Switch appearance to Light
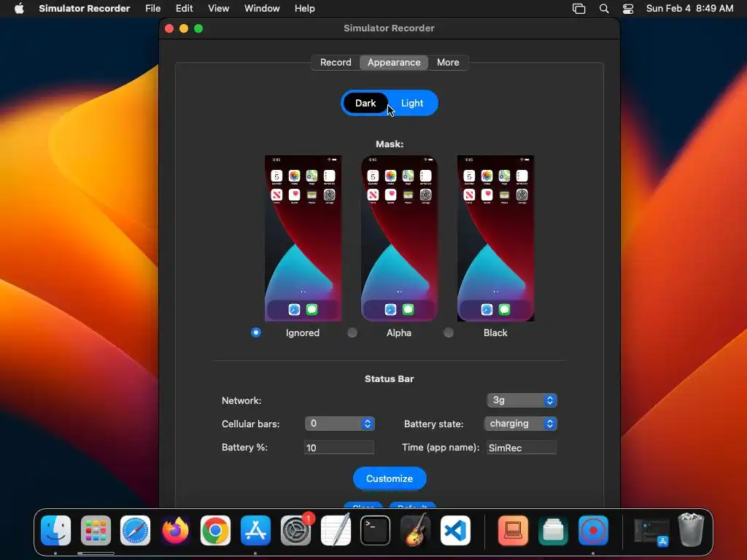Image resolution: width=747 pixels, height=560 pixels. [412, 104]
